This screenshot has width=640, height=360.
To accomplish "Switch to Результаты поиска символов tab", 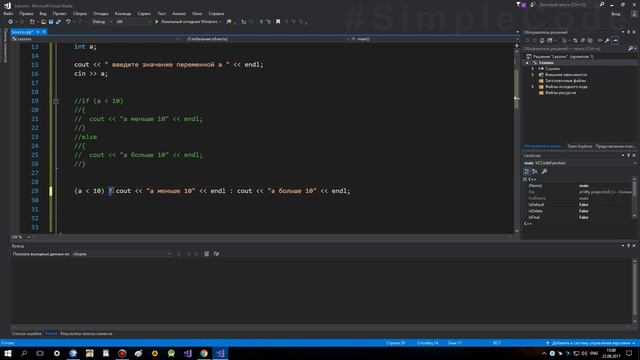I will [86, 334].
